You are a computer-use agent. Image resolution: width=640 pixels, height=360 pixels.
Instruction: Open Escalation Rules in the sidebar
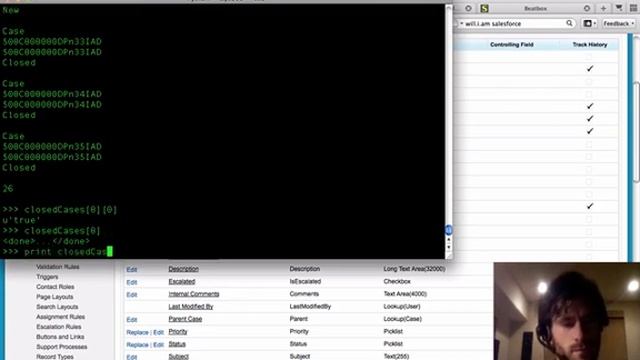(59, 327)
